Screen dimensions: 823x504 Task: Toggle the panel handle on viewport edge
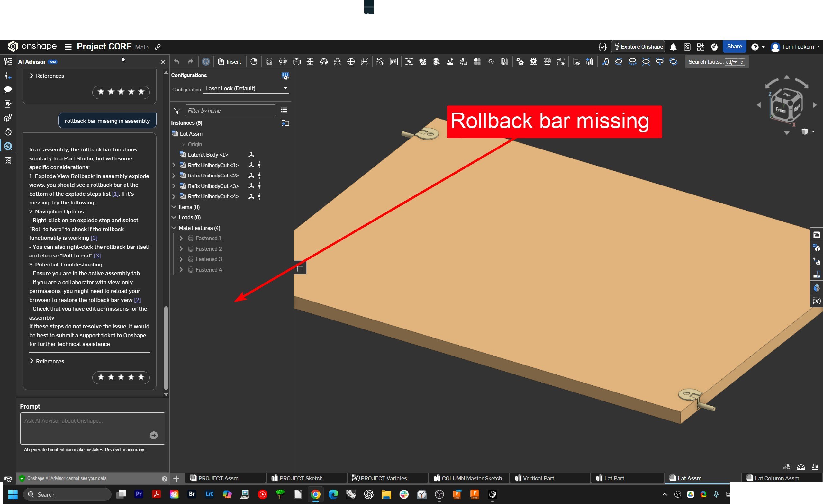[300, 268]
